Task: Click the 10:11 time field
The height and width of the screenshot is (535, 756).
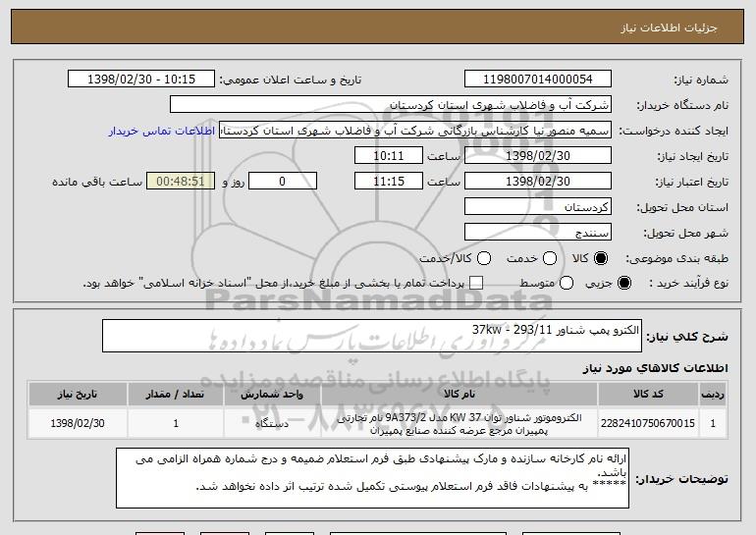Action: [389, 156]
